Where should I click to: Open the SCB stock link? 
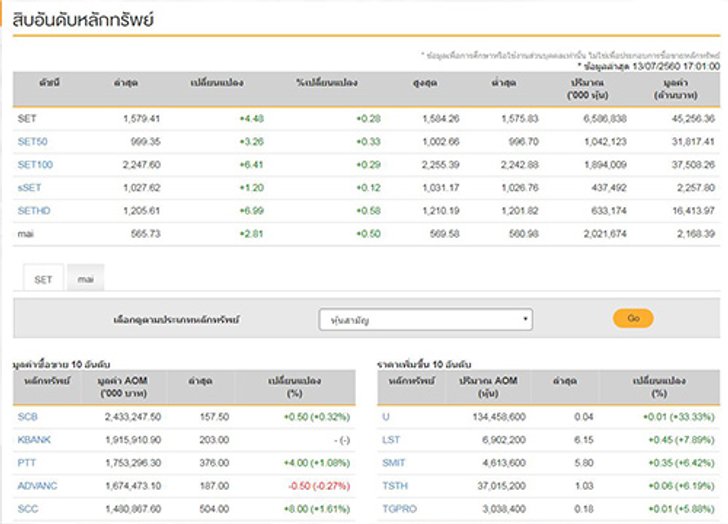click(27, 417)
